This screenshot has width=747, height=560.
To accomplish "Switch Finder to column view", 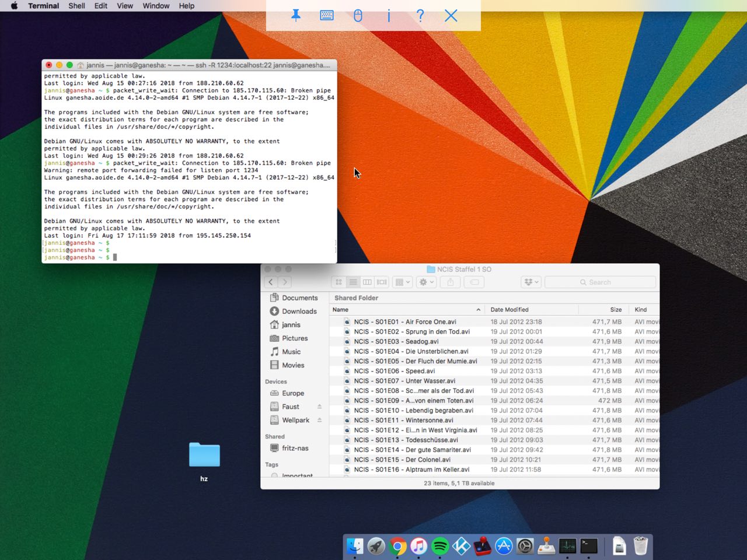I will point(367,282).
